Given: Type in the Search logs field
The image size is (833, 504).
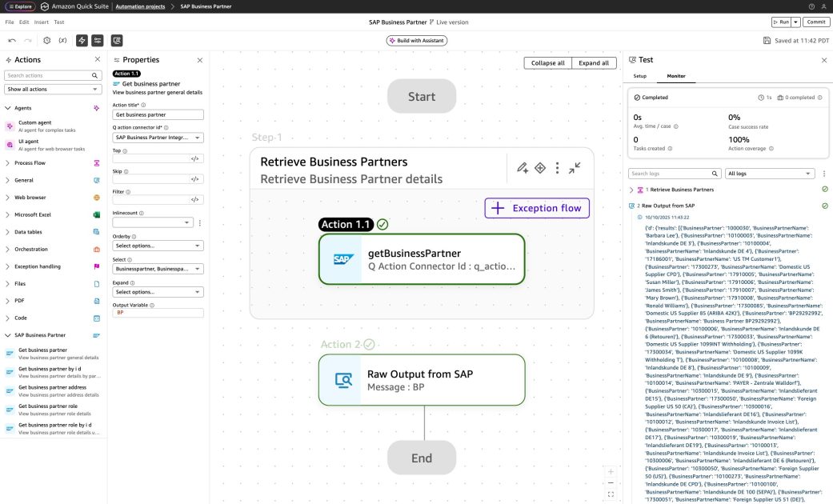Looking at the screenshot, I should pos(672,173).
